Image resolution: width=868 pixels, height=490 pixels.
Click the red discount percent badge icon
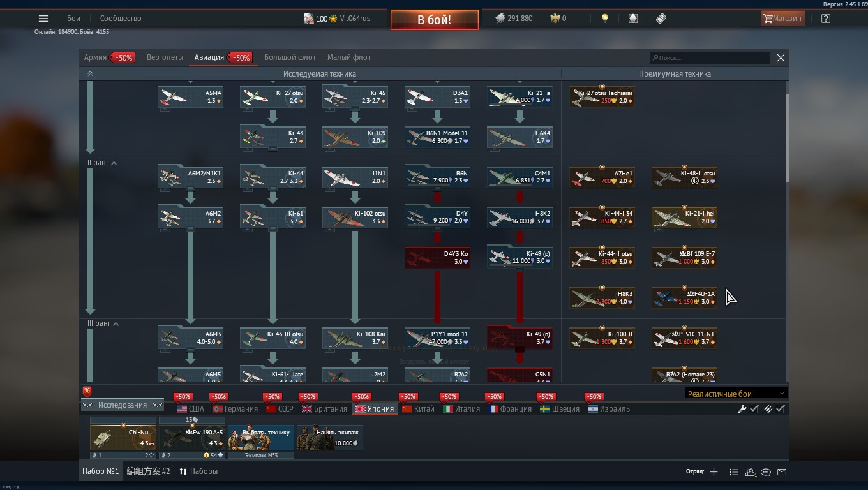point(87,391)
